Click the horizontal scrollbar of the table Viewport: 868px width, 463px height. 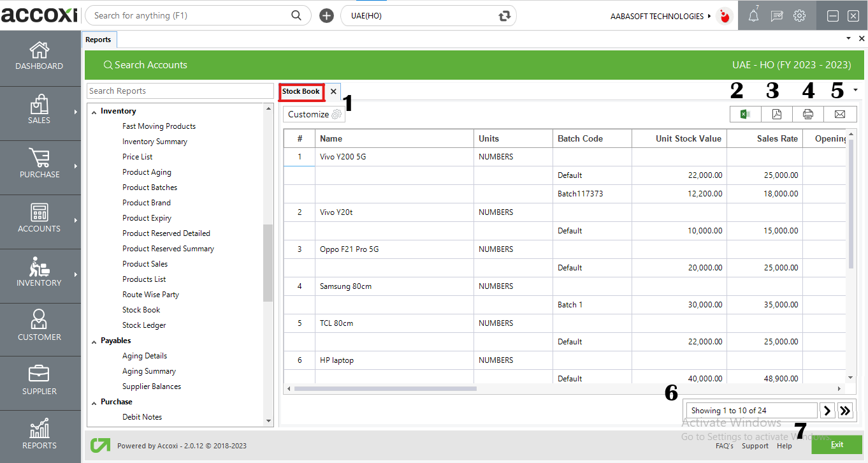pyautogui.click(x=385, y=388)
